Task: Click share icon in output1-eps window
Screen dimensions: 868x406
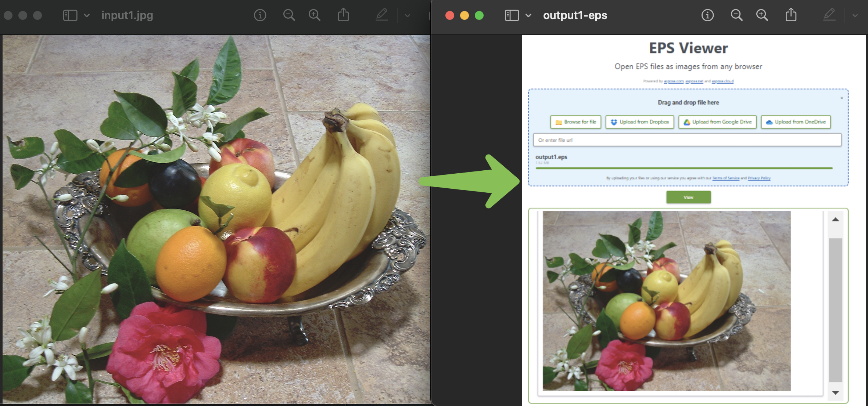Action: pyautogui.click(x=791, y=15)
